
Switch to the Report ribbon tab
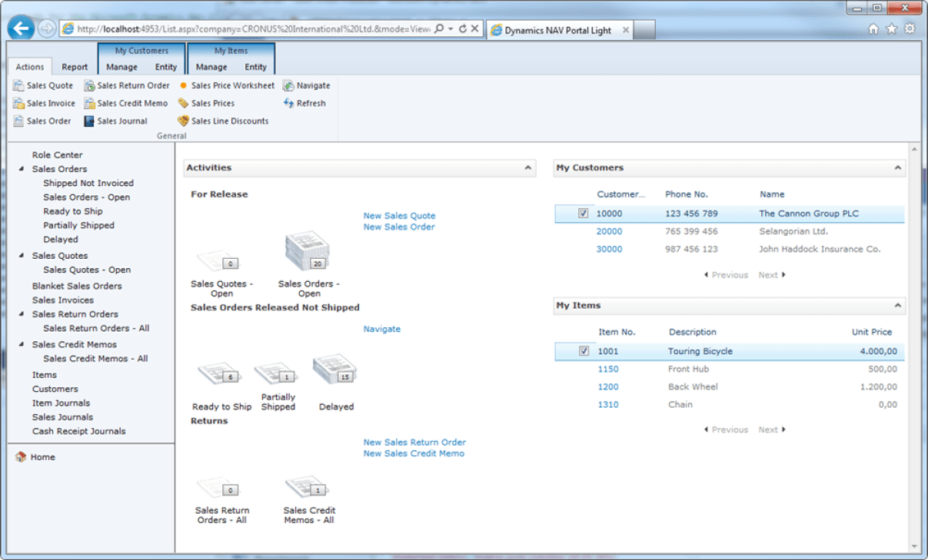click(75, 67)
